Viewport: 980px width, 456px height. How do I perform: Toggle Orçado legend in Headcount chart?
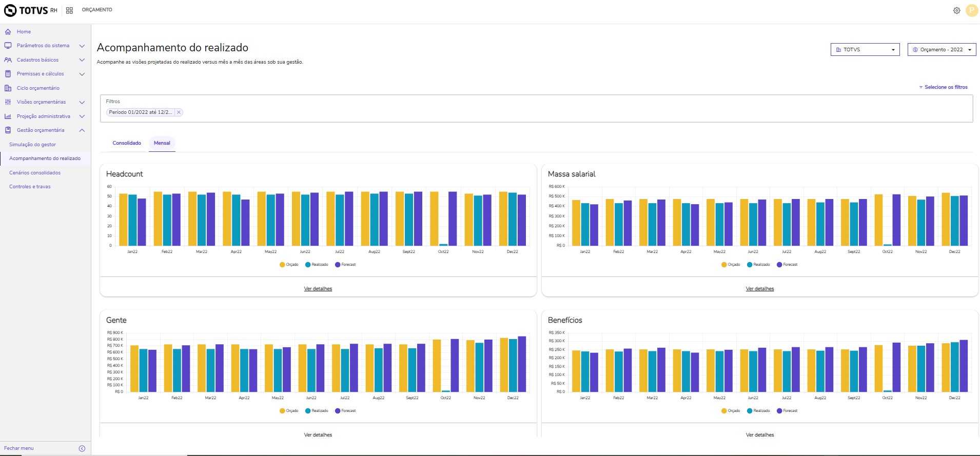289,265
